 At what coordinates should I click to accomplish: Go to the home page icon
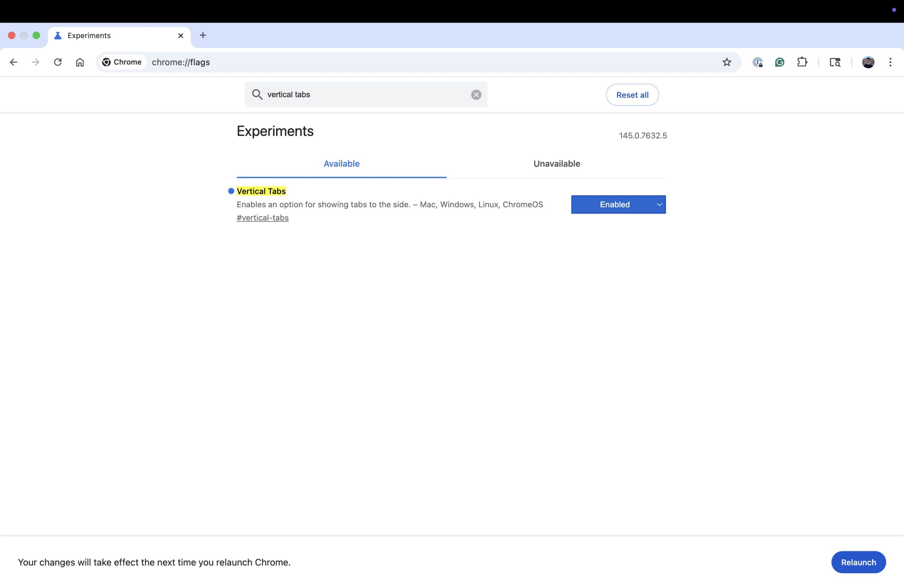80,62
